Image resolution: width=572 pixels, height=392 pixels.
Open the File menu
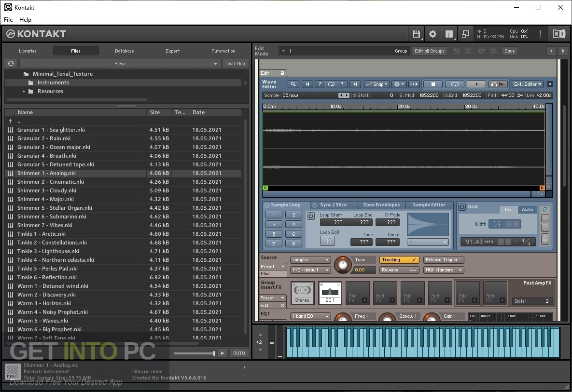8,20
